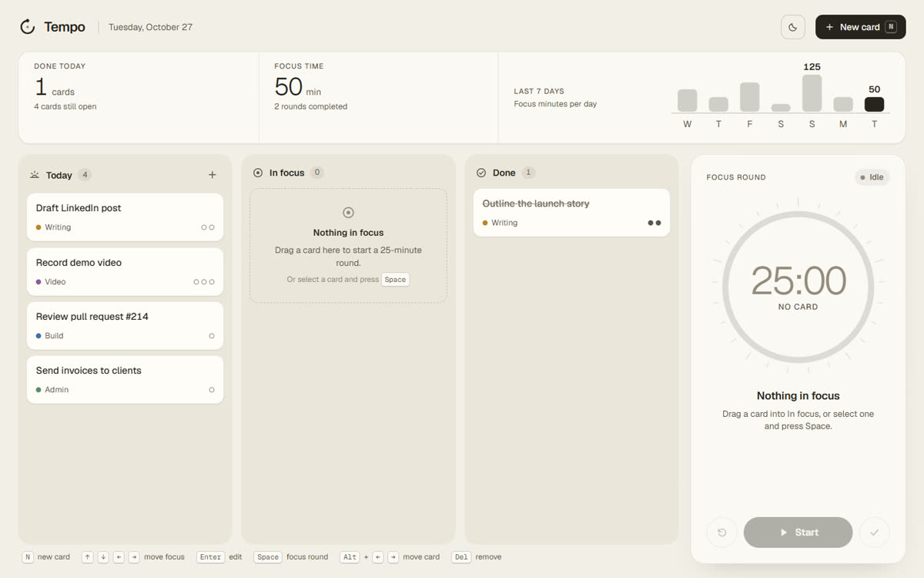
Task: Open the Send invoices to clients card
Action: pos(125,379)
